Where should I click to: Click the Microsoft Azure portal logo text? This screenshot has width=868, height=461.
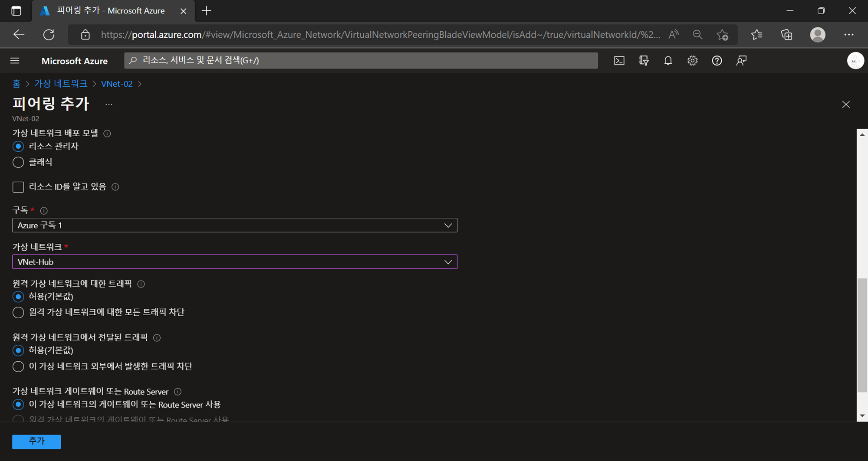pos(75,61)
